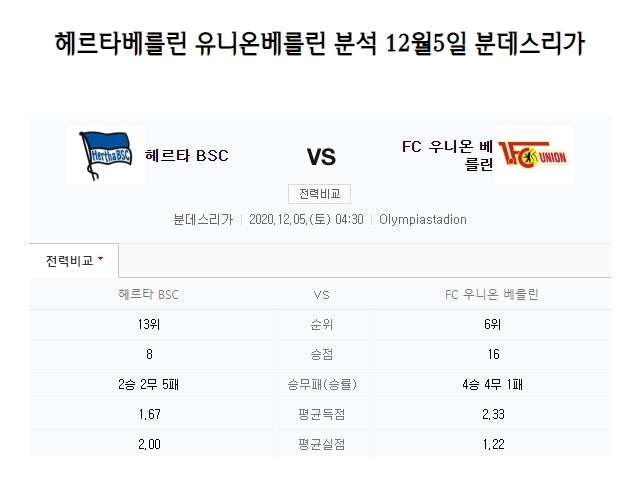The image size is (644, 478).
Task: Click the FC 우니온 베를린 team name heading
Action: pos(447,155)
